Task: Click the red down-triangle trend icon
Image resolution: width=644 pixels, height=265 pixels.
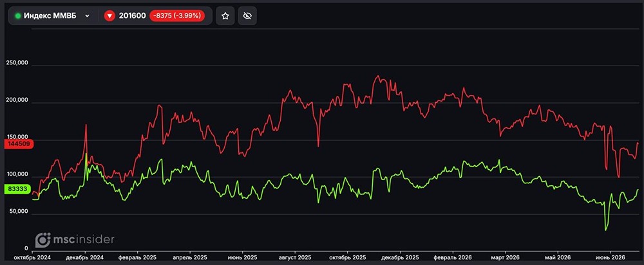Action: (x=109, y=16)
